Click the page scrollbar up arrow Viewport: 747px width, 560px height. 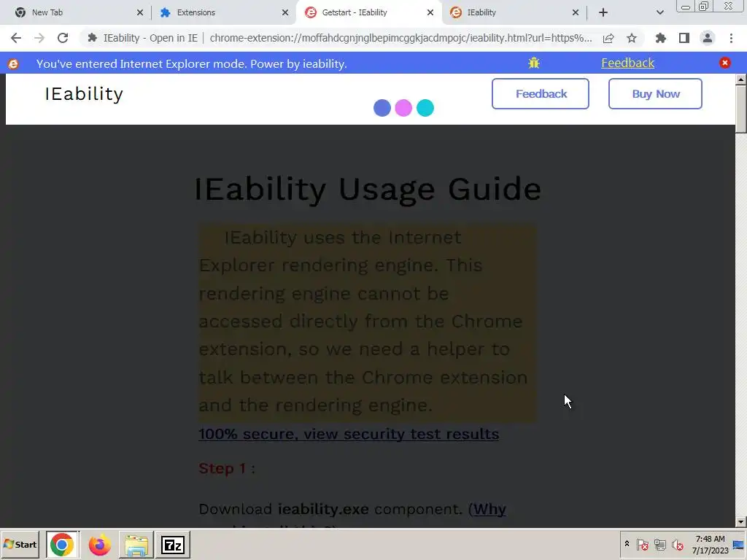pyautogui.click(x=741, y=79)
